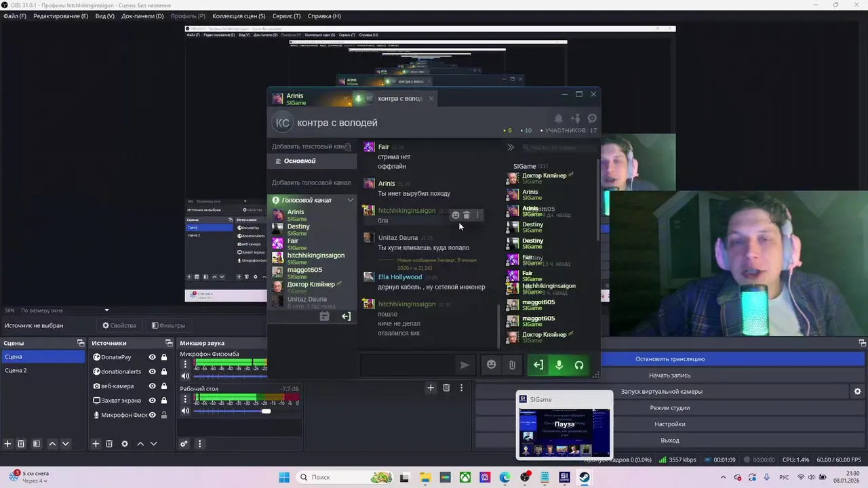Open Steam chat notifications bell

point(558,119)
